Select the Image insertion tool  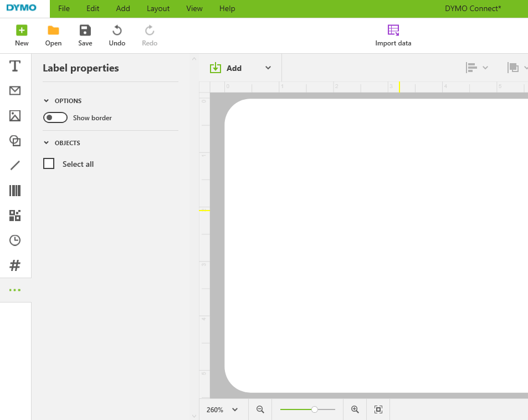(x=15, y=116)
